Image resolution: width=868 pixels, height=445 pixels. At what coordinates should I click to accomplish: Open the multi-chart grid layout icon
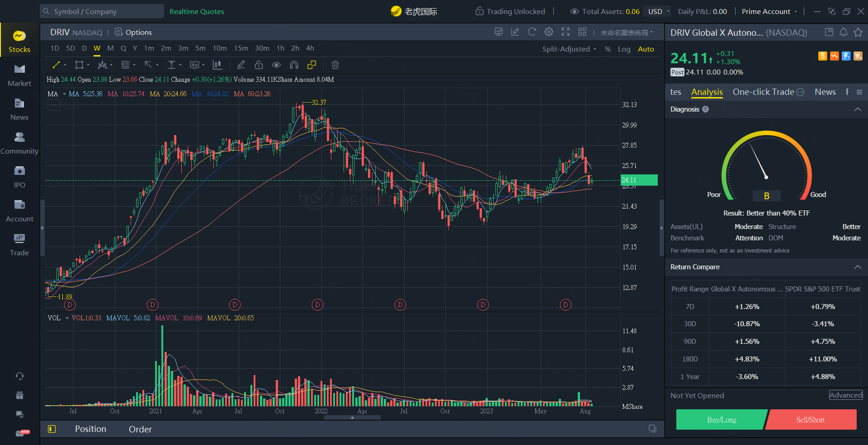582,32
